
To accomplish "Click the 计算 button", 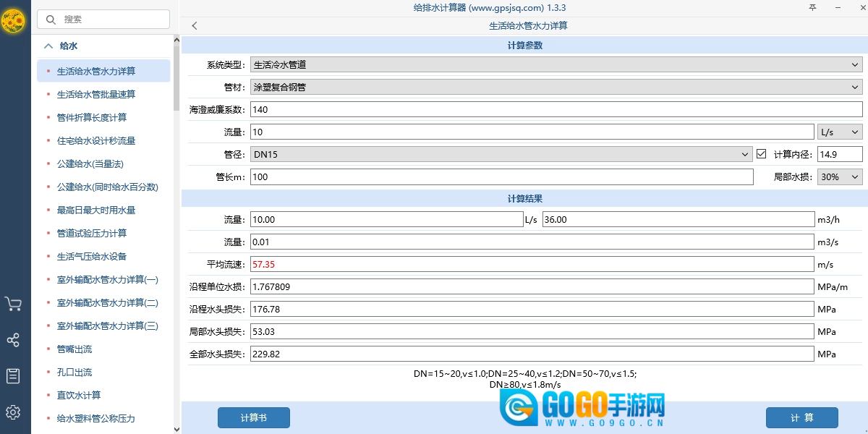I will point(801,417).
